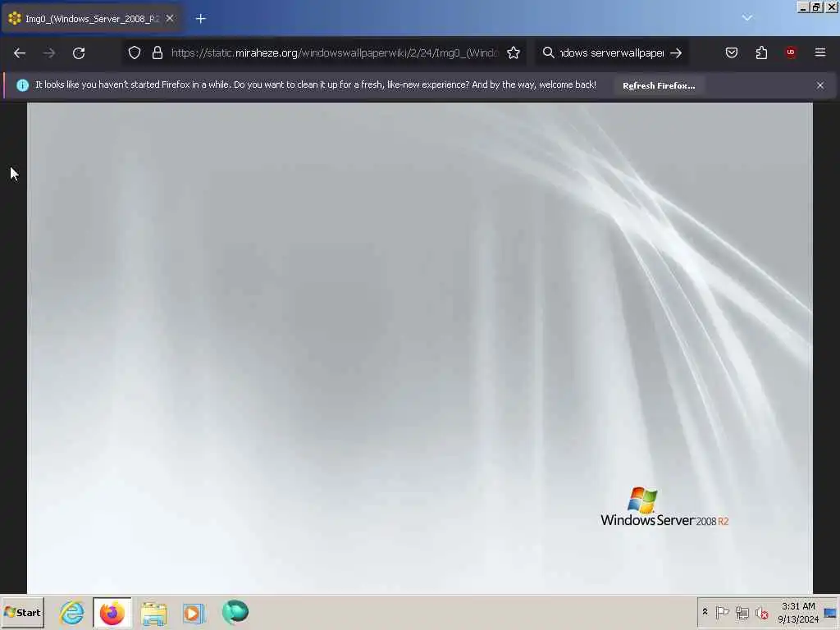Click the info icon in notification bar
The image size is (840, 630).
(22, 85)
